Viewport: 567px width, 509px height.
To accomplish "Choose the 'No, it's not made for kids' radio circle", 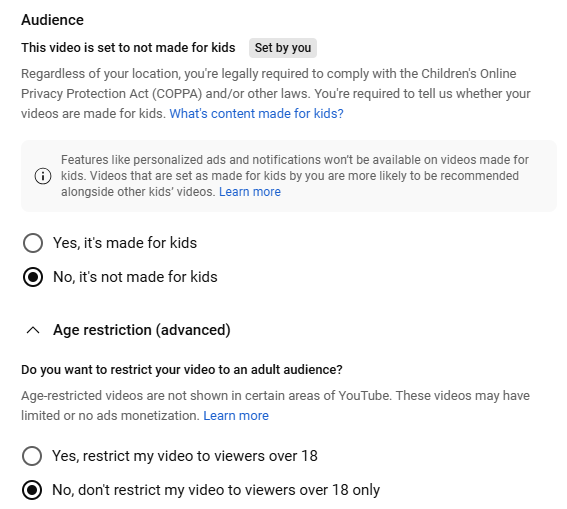I will (33, 277).
